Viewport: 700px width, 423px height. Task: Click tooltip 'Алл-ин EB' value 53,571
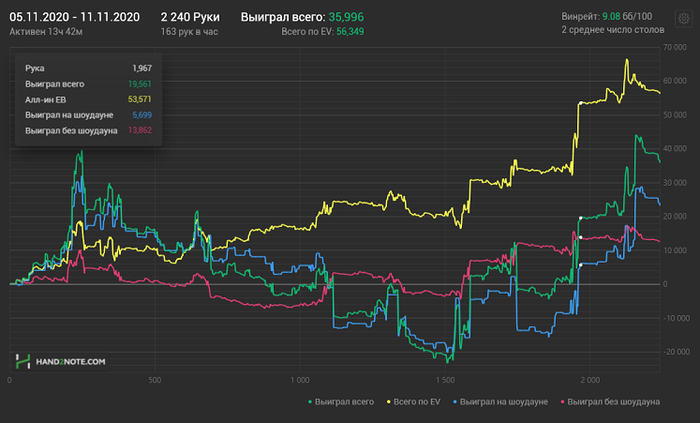click(x=140, y=99)
